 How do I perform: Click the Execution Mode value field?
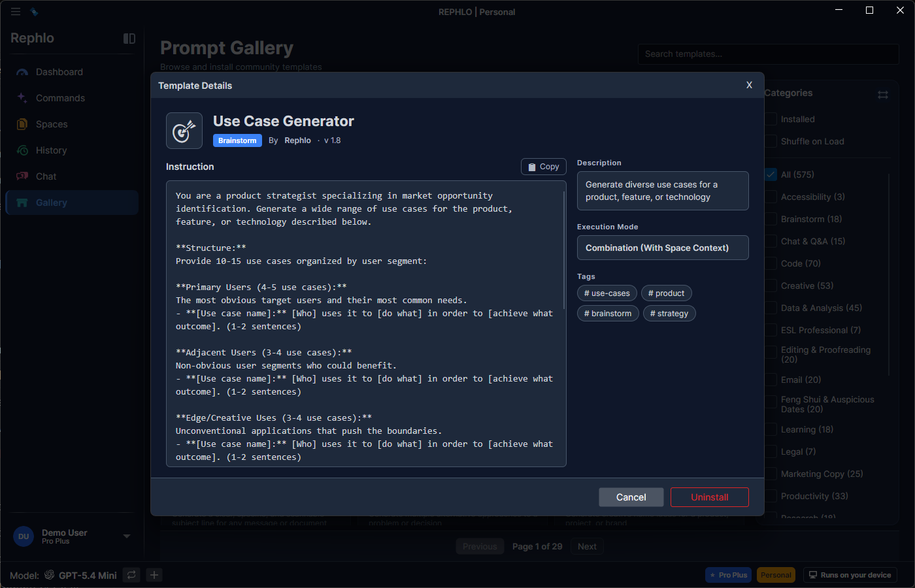click(663, 248)
